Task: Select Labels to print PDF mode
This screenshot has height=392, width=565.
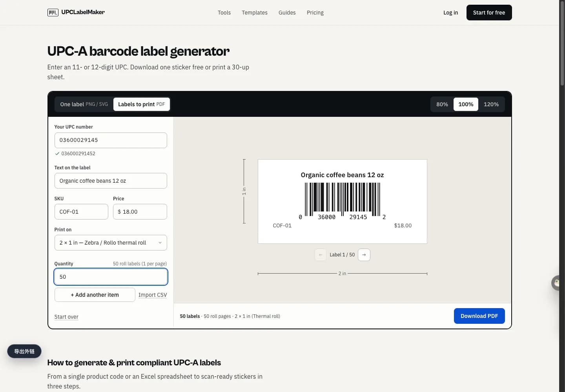Action: click(x=142, y=104)
